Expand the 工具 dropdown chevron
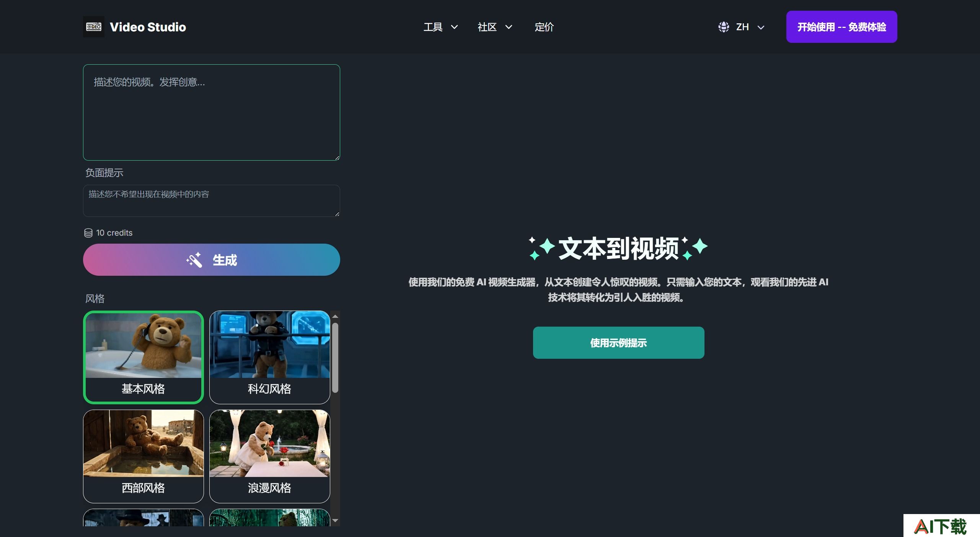The image size is (980, 537). coord(454,27)
